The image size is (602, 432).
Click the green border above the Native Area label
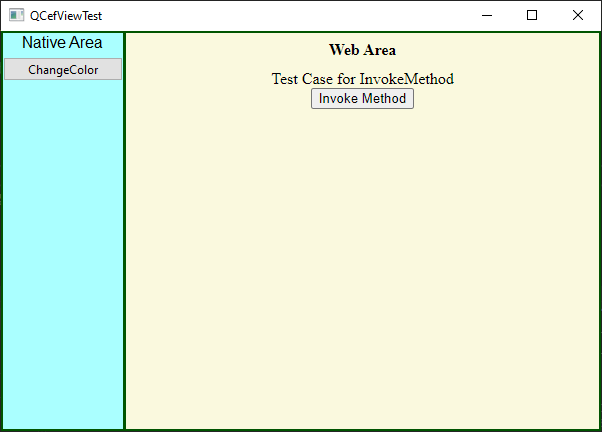(63, 32)
